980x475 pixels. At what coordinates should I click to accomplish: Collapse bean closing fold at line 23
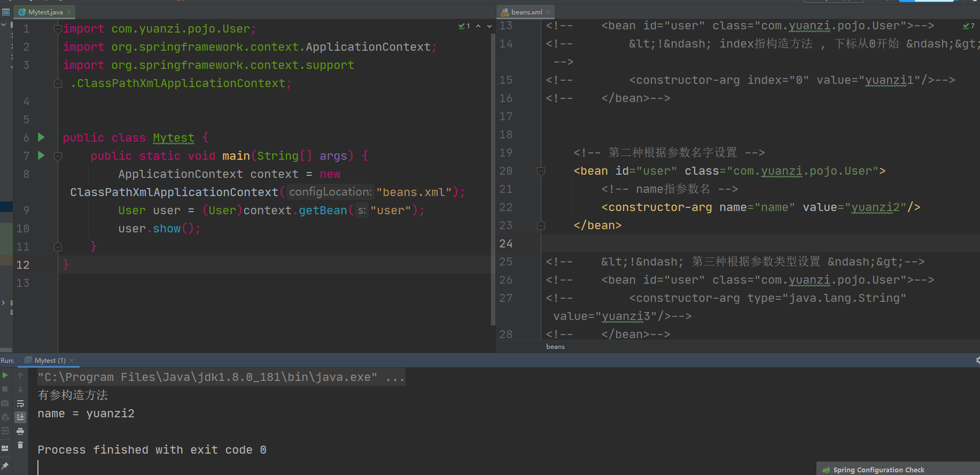click(x=541, y=225)
